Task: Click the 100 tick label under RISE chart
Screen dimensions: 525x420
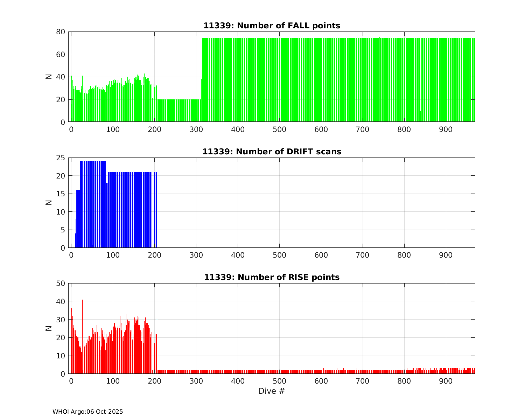Action: (113, 381)
